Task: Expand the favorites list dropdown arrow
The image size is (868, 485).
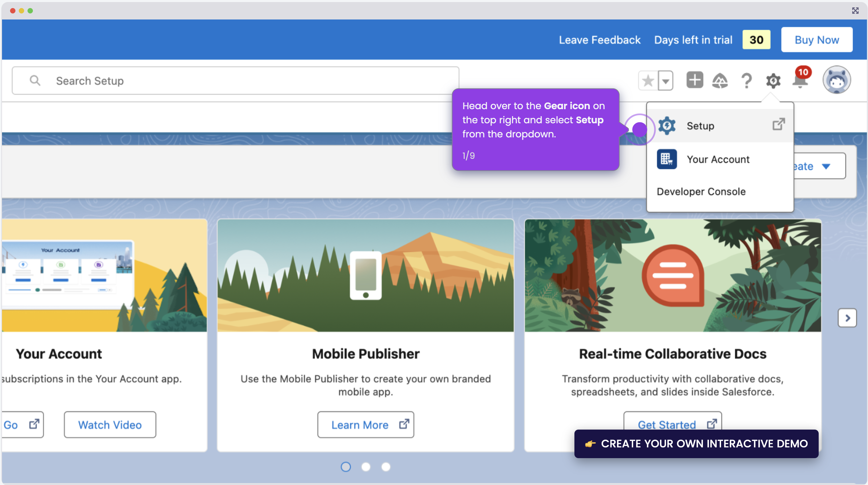Action: [665, 81]
